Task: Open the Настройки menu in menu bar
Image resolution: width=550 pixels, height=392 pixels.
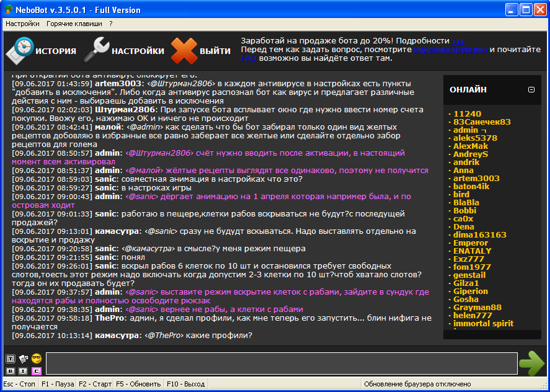Action: [x=22, y=24]
